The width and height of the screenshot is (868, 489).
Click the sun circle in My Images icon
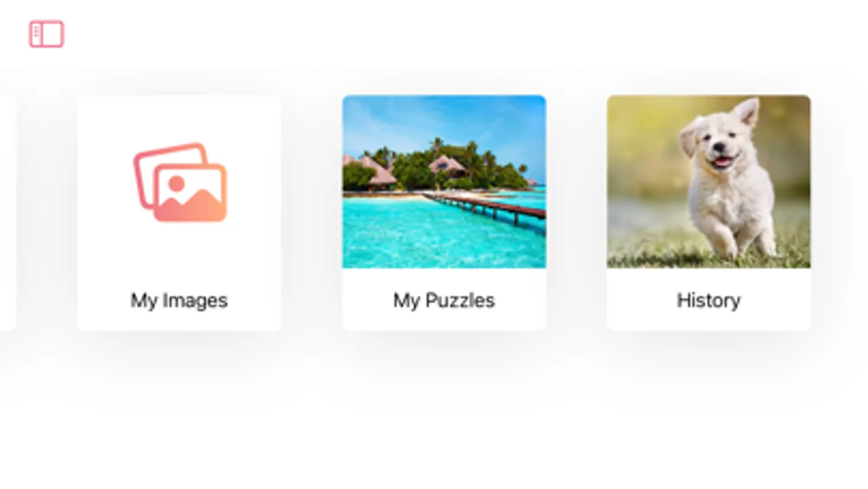(176, 183)
